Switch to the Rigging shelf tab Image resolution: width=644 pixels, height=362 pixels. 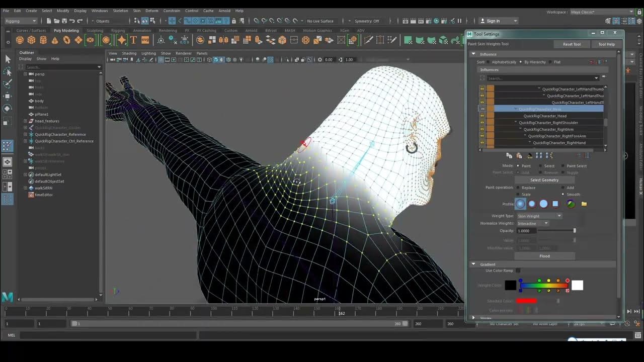tap(118, 31)
